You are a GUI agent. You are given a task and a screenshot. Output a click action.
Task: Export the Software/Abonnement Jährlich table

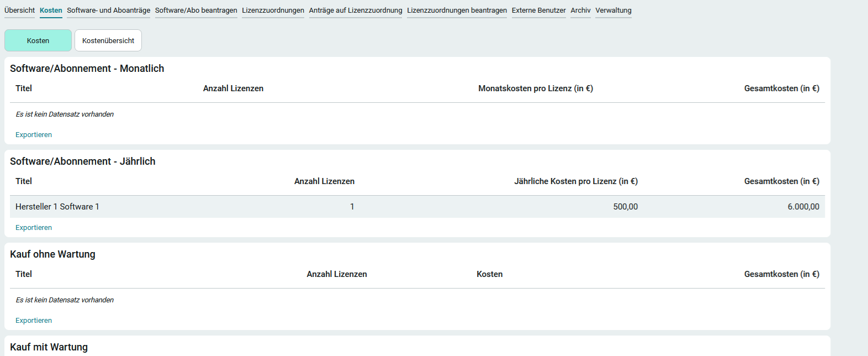34,228
